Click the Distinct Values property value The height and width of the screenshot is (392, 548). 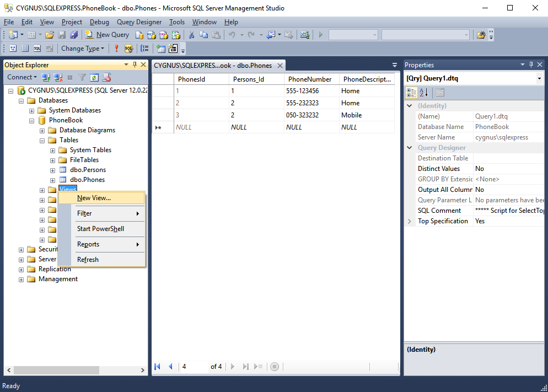pyautogui.click(x=508, y=169)
